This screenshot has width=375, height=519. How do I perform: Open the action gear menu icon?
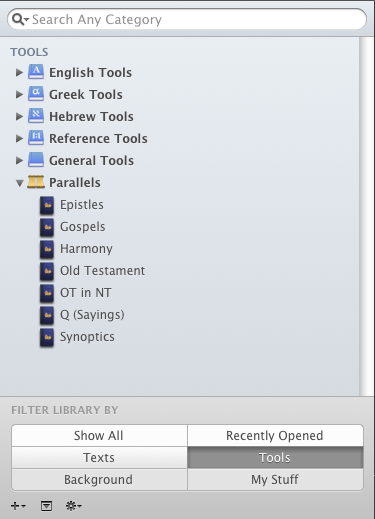74,506
